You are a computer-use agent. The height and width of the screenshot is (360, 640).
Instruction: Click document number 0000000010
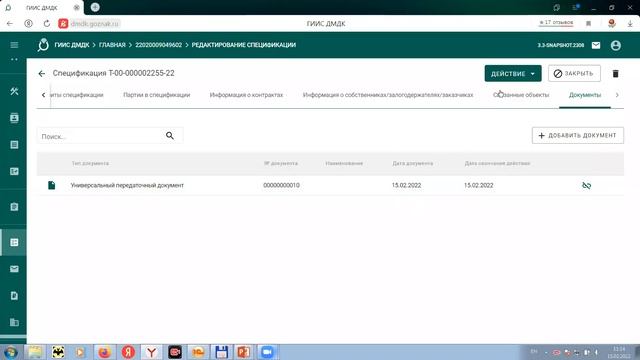(x=281, y=185)
